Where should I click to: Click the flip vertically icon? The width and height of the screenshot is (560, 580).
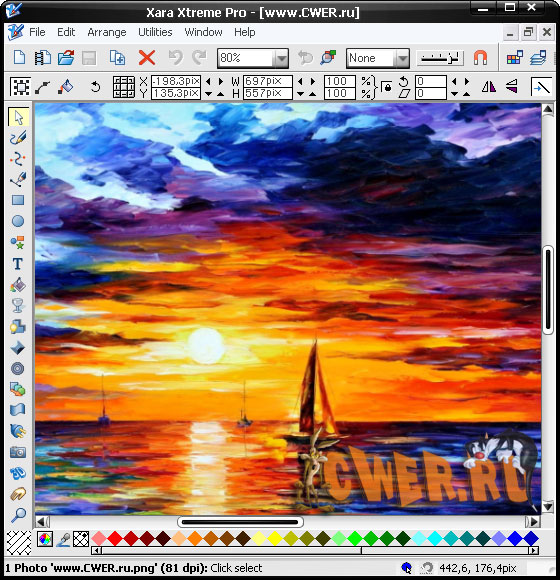[512, 87]
